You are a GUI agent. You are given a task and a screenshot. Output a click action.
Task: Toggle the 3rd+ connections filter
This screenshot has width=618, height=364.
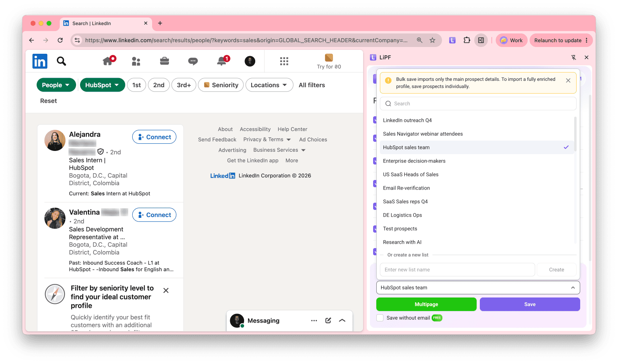(x=184, y=85)
